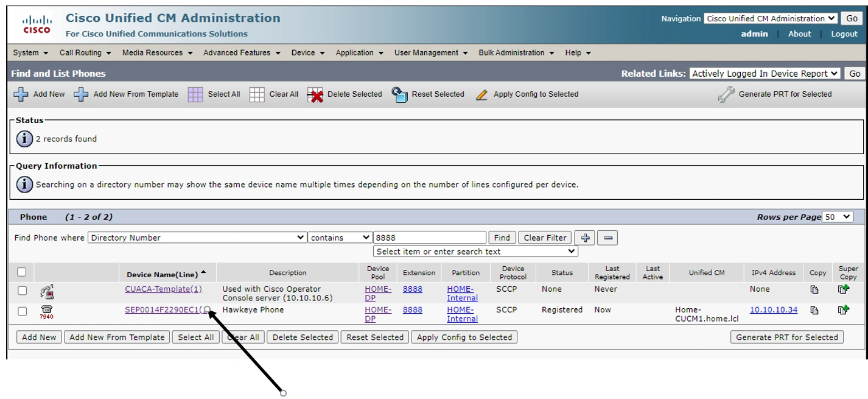Screen dimensions: 868x399
Task: Open the Media Resources menu
Action: 157,53
